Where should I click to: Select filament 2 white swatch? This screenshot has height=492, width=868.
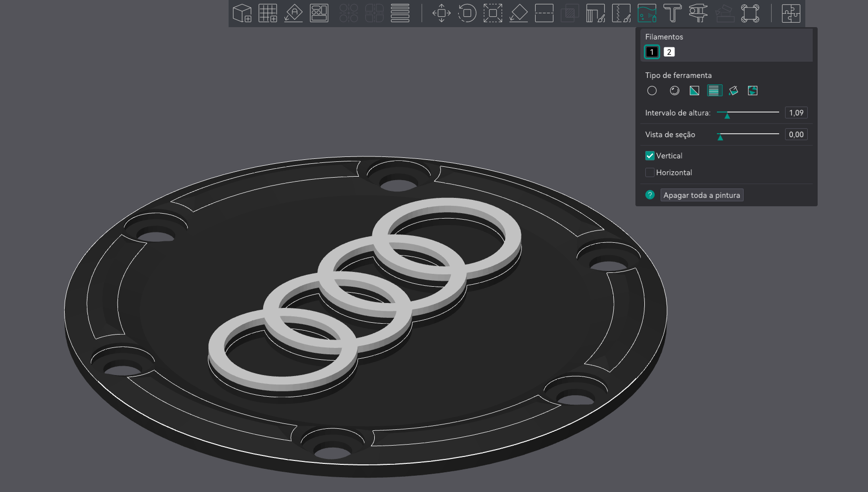(669, 52)
